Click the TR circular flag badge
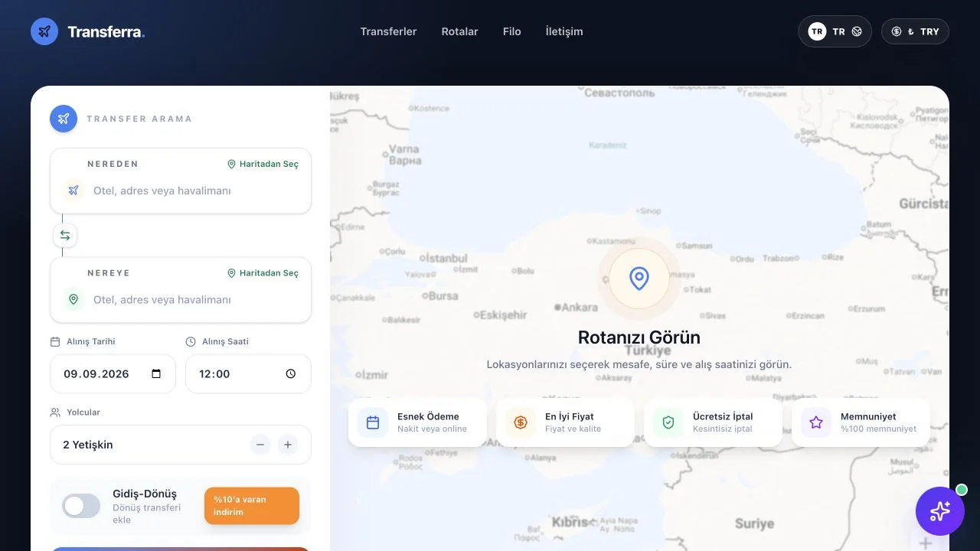The image size is (980, 551). click(x=817, y=31)
